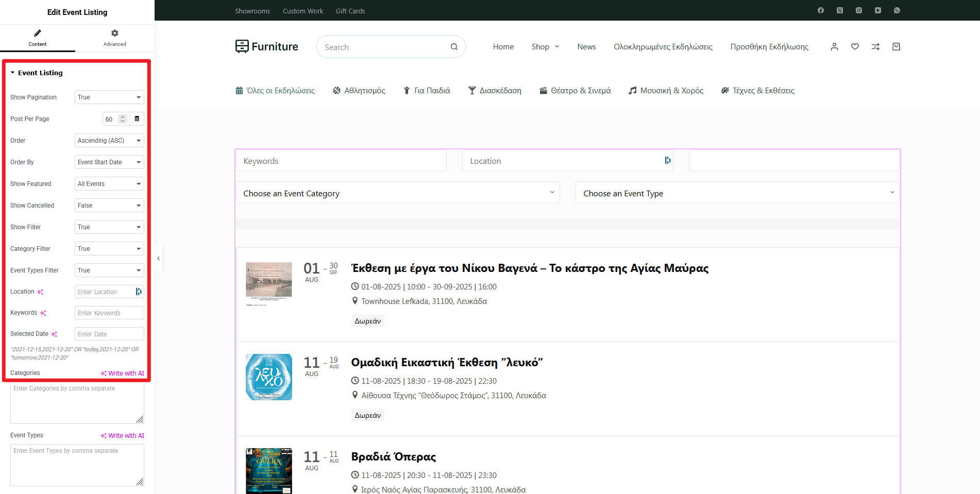Open the compare shuffle icon
980x494 pixels.
click(x=876, y=47)
